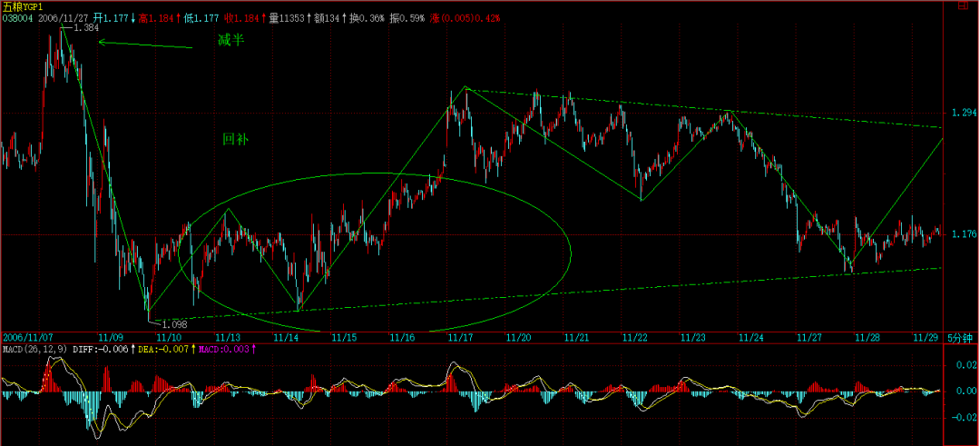Click the 1.294 price axis label
Image resolution: width=980 pixels, height=446 pixels.
coord(964,113)
